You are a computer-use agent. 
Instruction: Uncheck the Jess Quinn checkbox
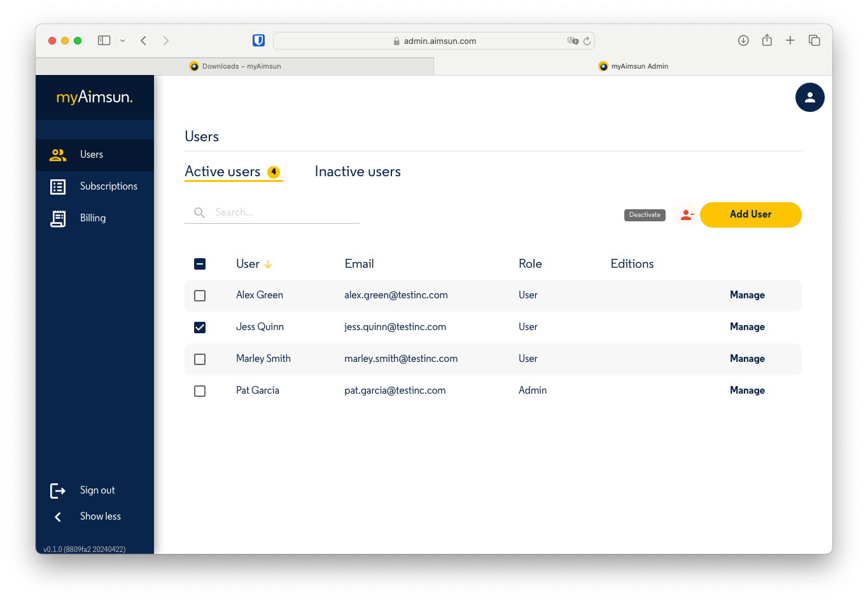click(x=200, y=328)
